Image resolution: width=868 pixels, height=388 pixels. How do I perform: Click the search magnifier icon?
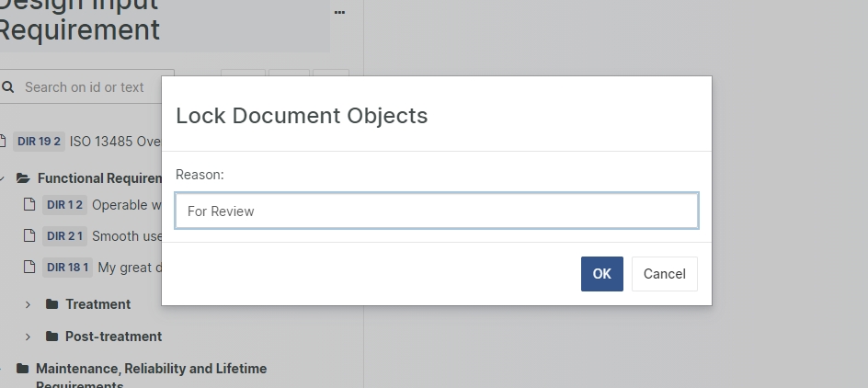coord(8,87)
